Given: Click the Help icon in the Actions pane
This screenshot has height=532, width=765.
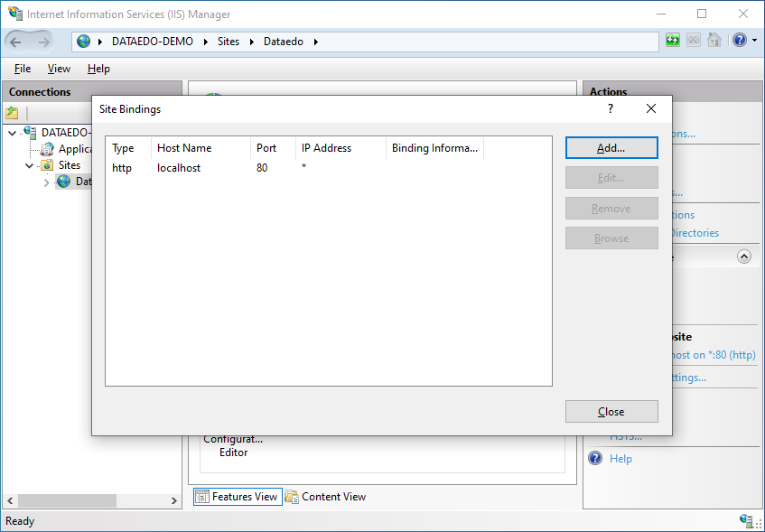Looking at the screenshot, I should 595,459.
